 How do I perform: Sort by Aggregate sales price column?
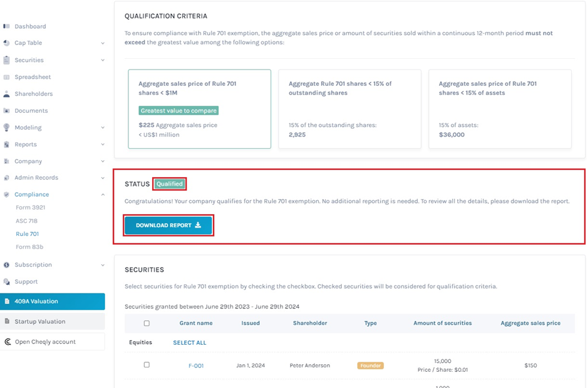pyautogui.click(x=530, y=323)
